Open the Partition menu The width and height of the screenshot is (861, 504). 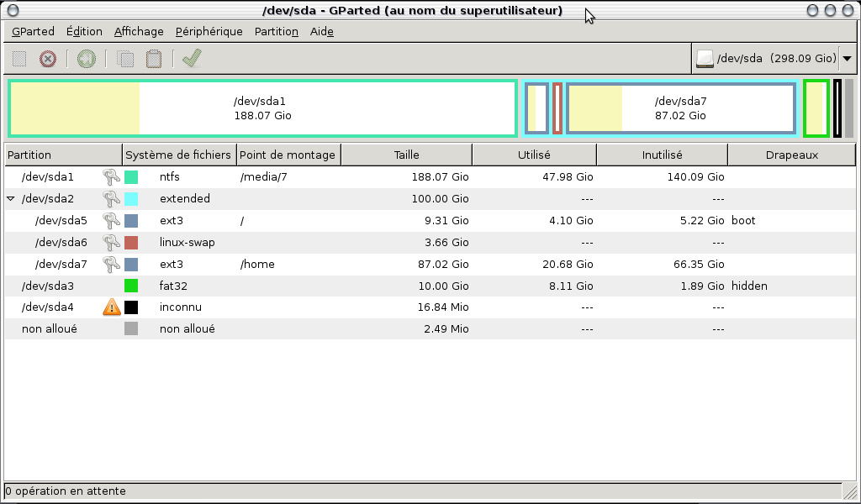(276, 32)
